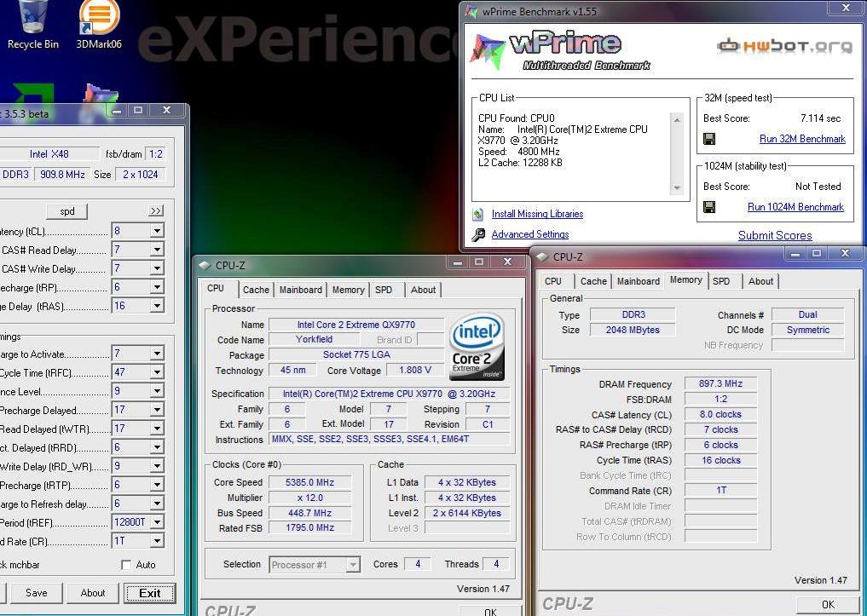Image resolution: width=867 pixels, height=616 pixels.
Task: Open the RAS to CAS# Write Delay dropdown
Action: pos(157,268)
